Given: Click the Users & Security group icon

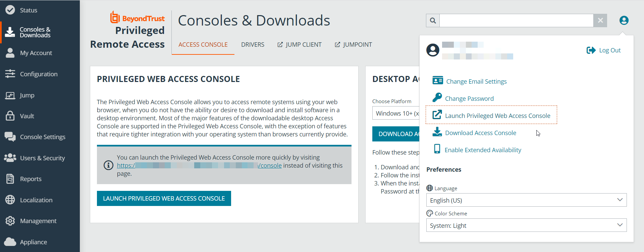Looking at the screenshot, I should coord(10,158).
